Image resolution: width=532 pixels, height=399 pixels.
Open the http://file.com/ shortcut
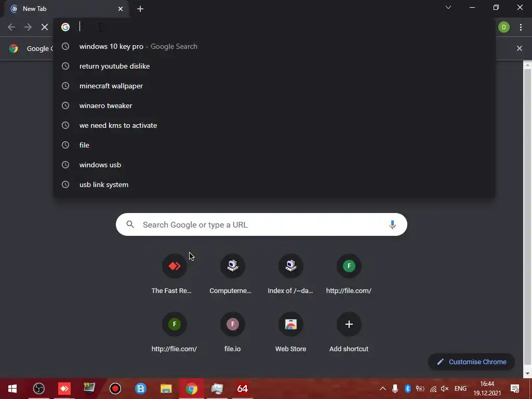[349, 274]
